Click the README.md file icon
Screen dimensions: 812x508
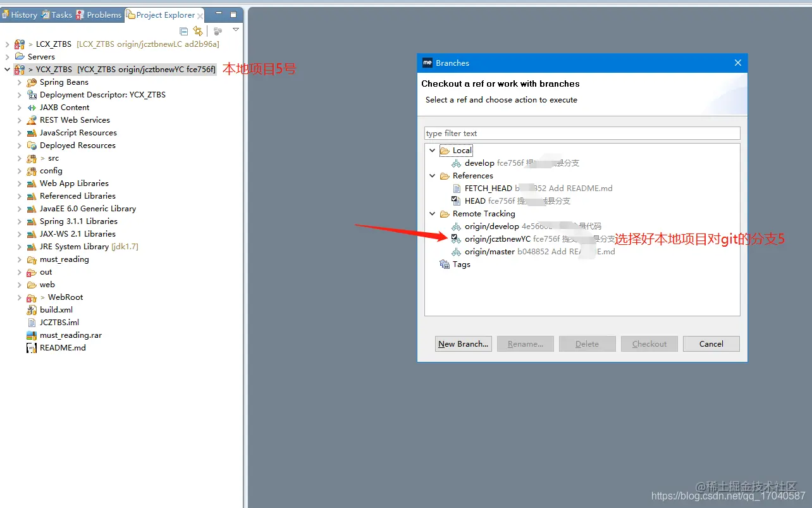[x=32, y=348]
